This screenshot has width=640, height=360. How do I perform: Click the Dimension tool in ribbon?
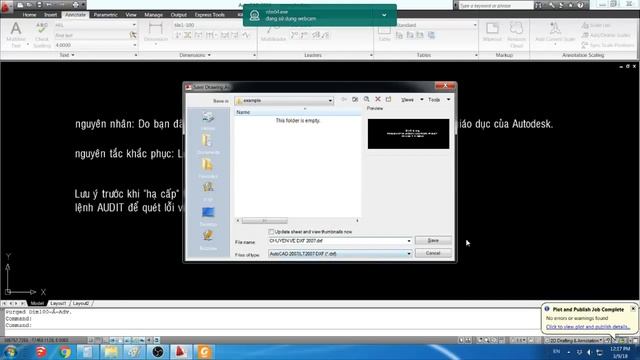pyautogui.click(x=156, y=32)
